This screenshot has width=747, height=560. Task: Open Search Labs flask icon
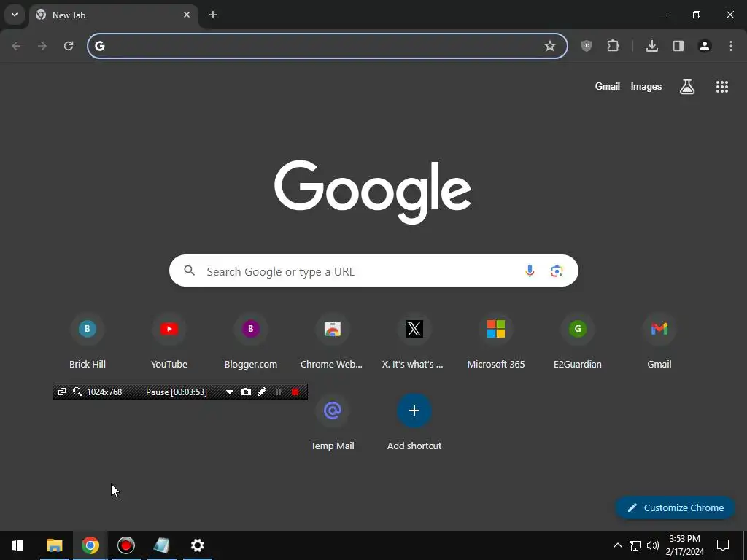[x=687, y=87]
